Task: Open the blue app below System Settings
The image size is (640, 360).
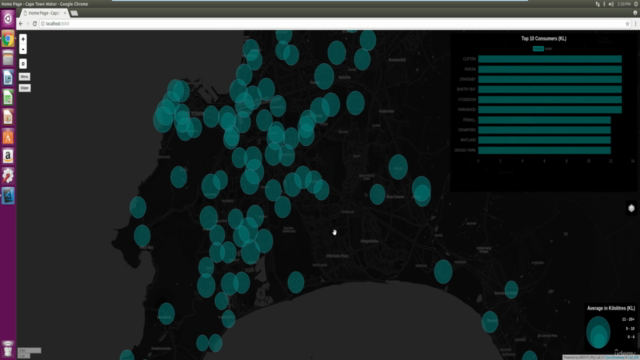Action: 8,196
